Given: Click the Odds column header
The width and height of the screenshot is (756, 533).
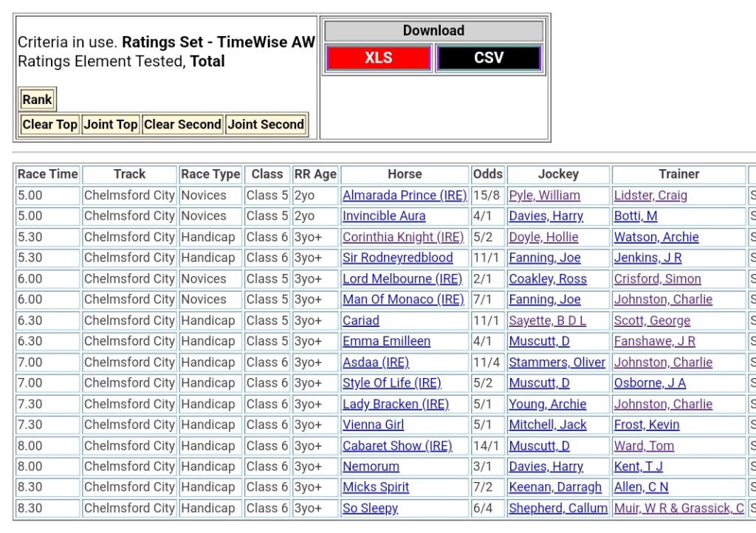Looking at the screenshot, I should [487, 174].
